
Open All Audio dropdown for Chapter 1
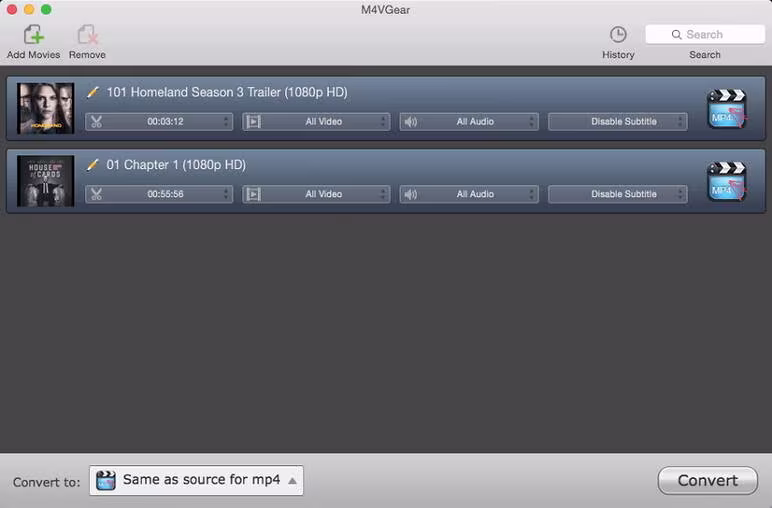[469, 194]
